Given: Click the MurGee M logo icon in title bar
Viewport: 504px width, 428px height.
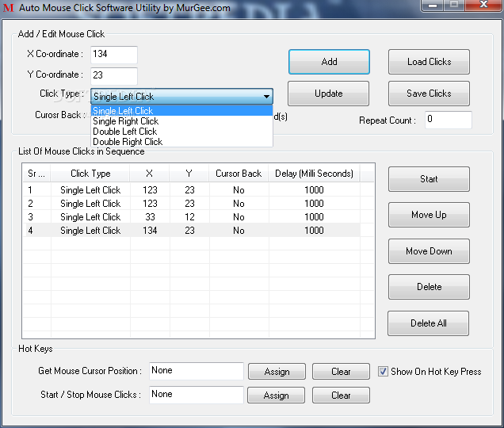Looking at the screenshot, I should coord(9,7).
